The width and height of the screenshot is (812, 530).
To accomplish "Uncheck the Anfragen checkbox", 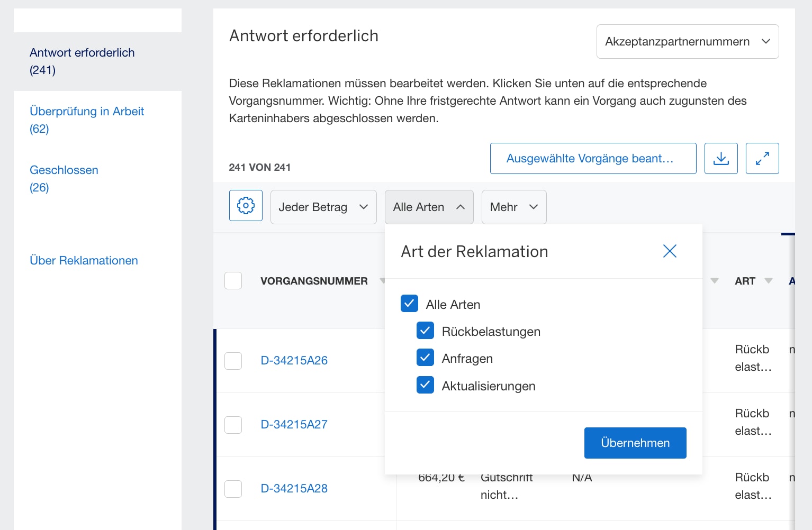I will 425,358.
